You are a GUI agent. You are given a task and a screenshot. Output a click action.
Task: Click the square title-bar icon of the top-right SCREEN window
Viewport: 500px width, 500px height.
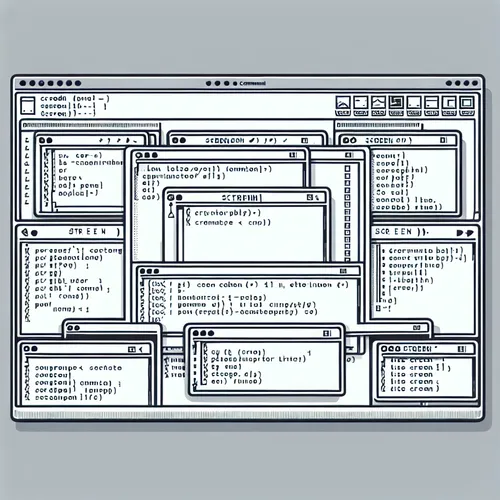(444, 140)
